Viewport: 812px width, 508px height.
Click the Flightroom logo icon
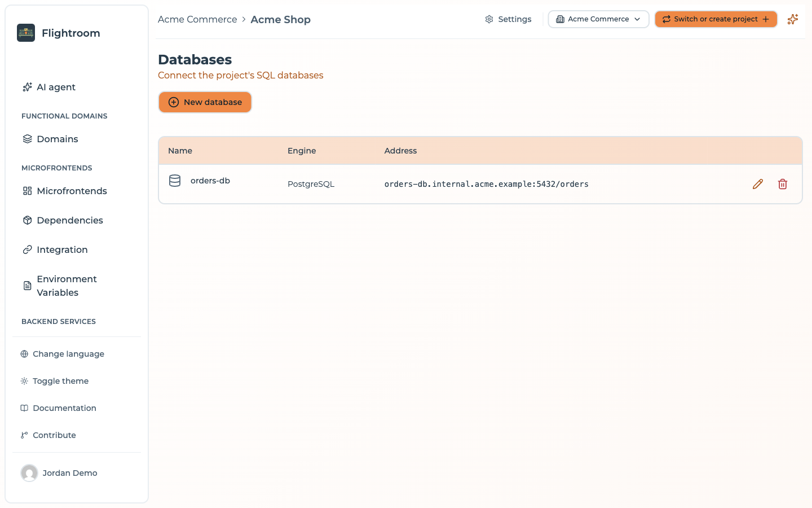point(26,33)
